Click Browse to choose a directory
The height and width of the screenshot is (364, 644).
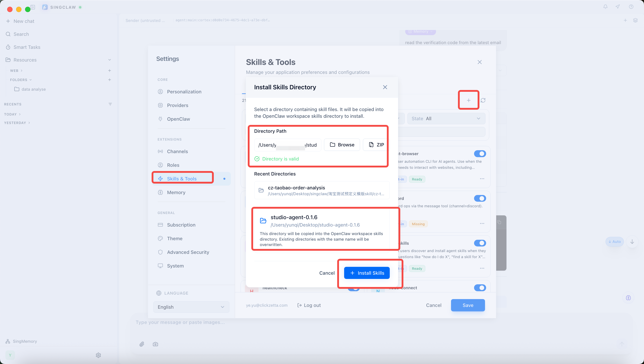click(342, 145)
